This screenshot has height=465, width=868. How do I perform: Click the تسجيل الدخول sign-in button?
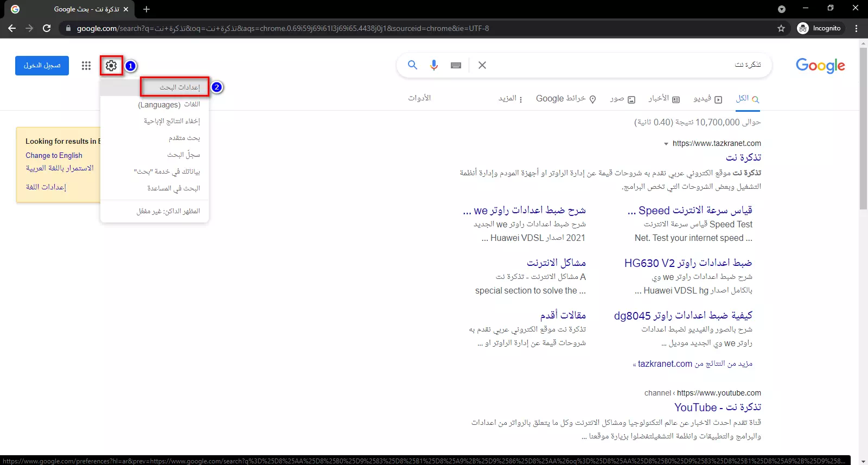42,66
